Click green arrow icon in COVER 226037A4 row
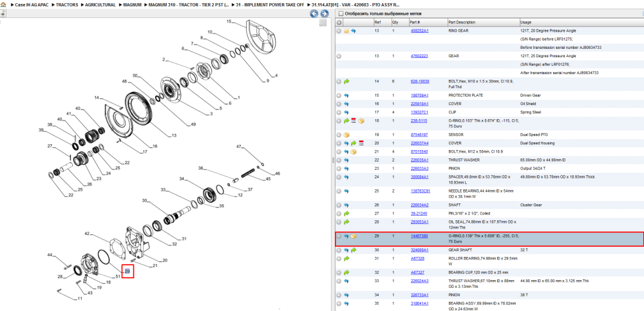Viewport: 644px width, 311px height. pyautogui.click(x=354, y=143)
